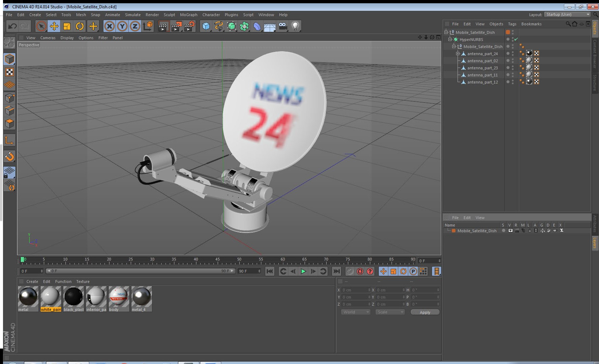The width and height of the screenshot is (599, 364).
Task: Select the white_paint material swatch
Action: point(51,299)
